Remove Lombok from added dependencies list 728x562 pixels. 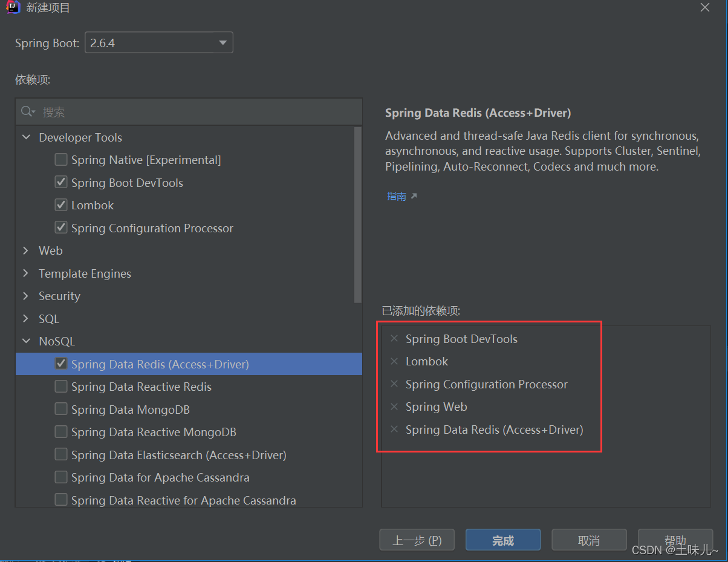394,361
